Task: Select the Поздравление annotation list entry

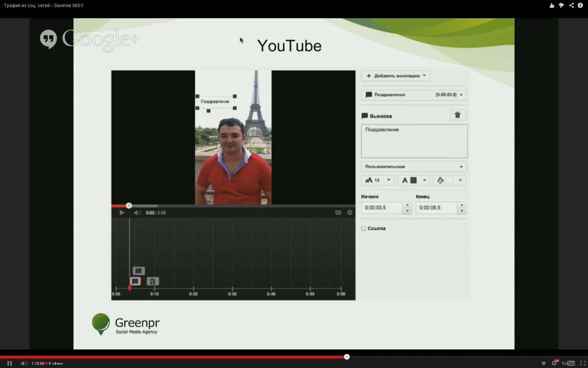Action: coord(414,95)
